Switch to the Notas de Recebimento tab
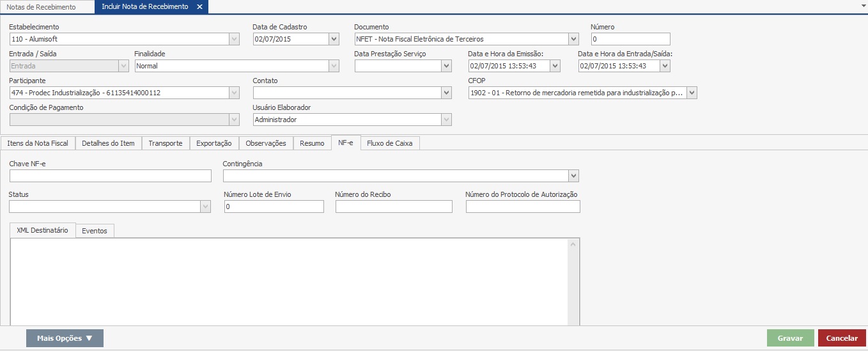 pyautogui.click(x=41, y=7)
